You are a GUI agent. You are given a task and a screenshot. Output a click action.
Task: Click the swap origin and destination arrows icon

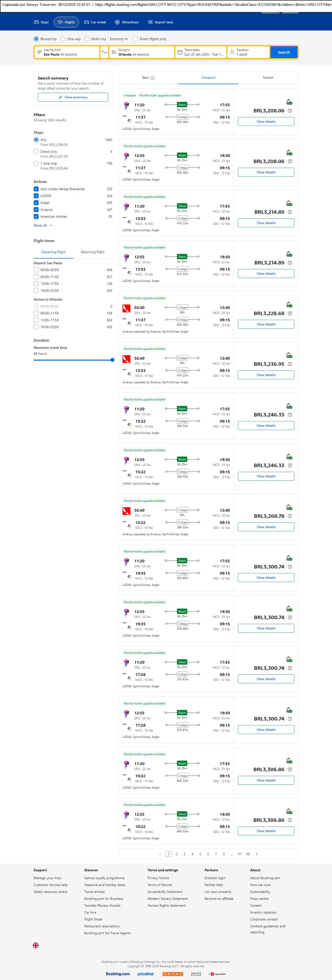point(104,52)
